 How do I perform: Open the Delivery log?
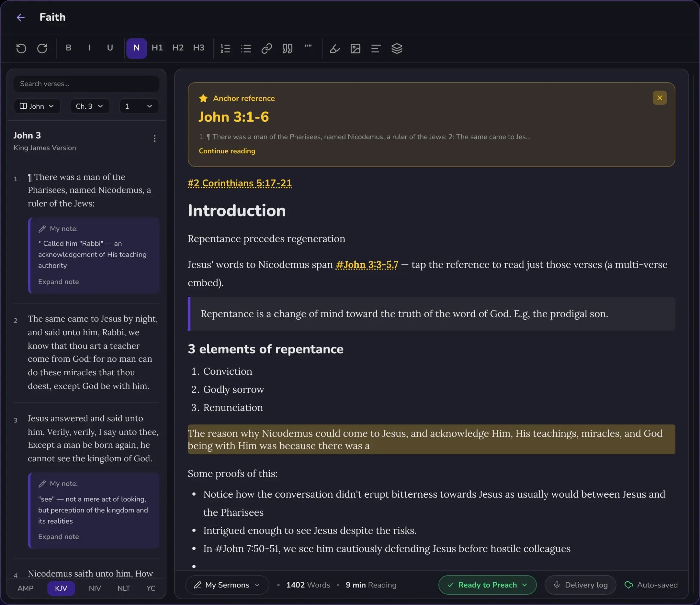click(580, 585)
